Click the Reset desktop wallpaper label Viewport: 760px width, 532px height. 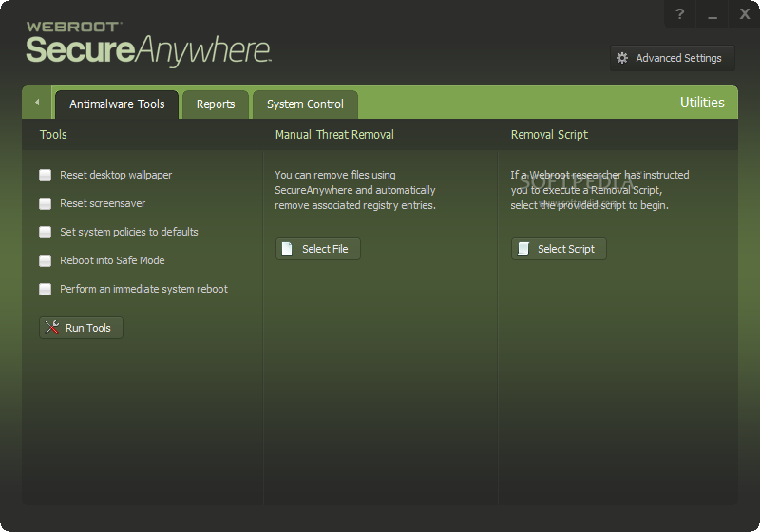(116, 175)
